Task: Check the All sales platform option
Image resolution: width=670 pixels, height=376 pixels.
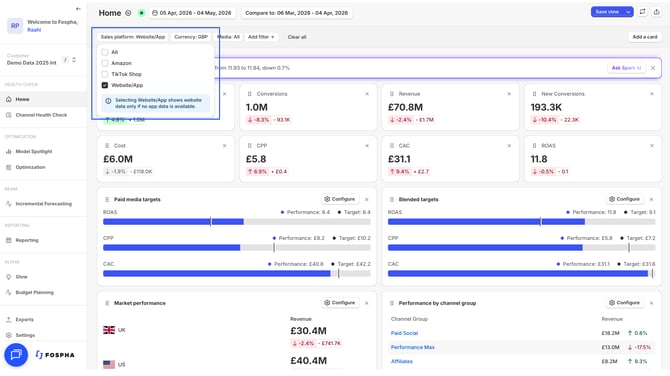Action: coord(105,52)
